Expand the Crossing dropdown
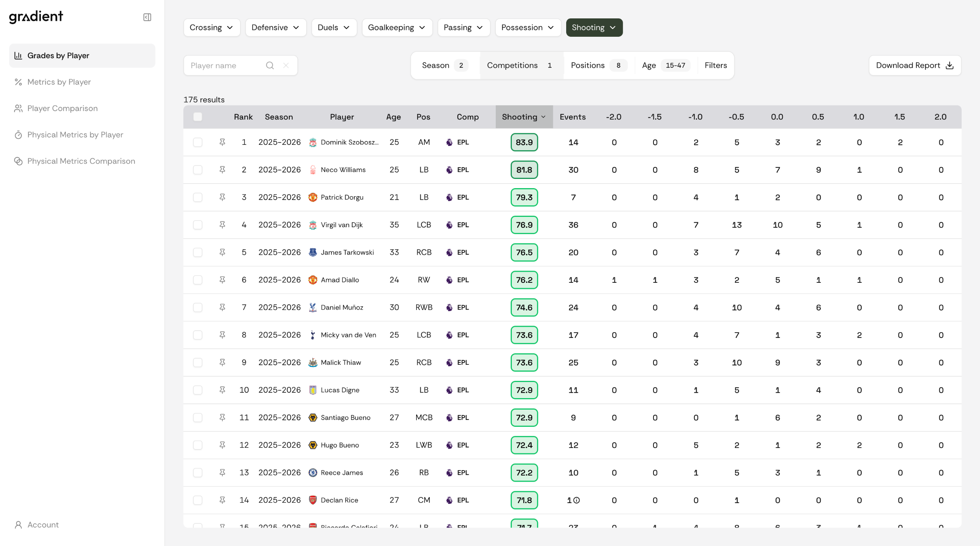This screenshot has height=546, width=980. (x=212, y=28)
